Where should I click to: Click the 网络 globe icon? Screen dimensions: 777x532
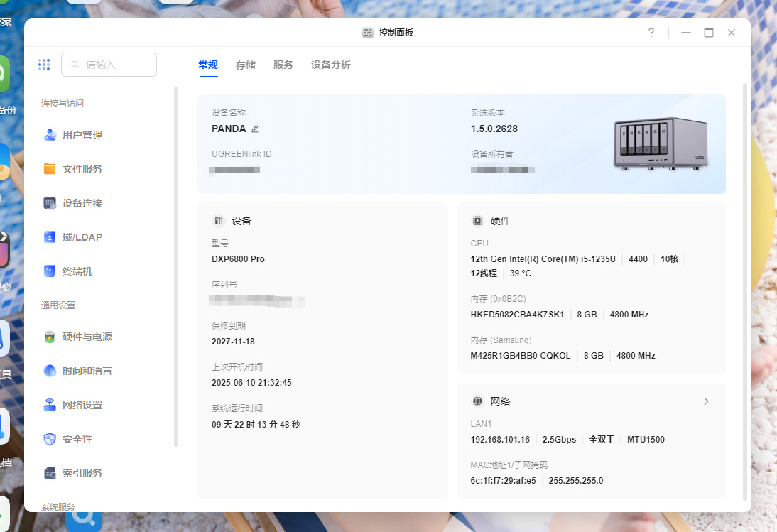coord(478,401)
